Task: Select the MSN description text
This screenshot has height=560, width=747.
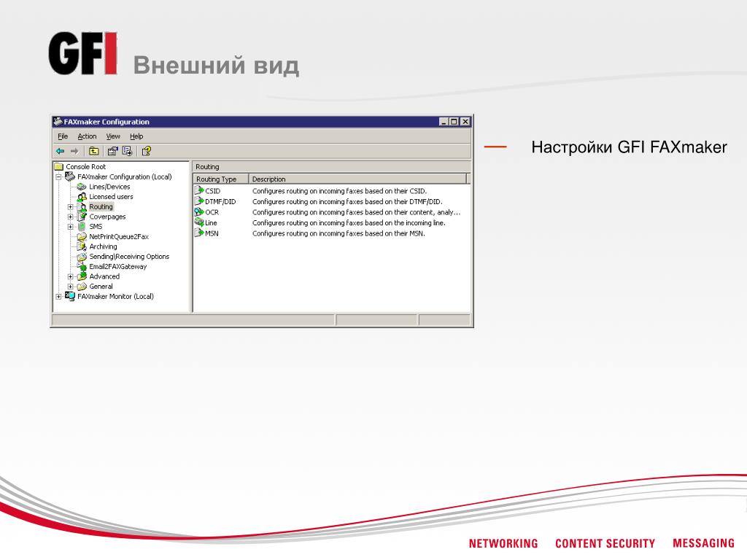Action: pos(338,233)
